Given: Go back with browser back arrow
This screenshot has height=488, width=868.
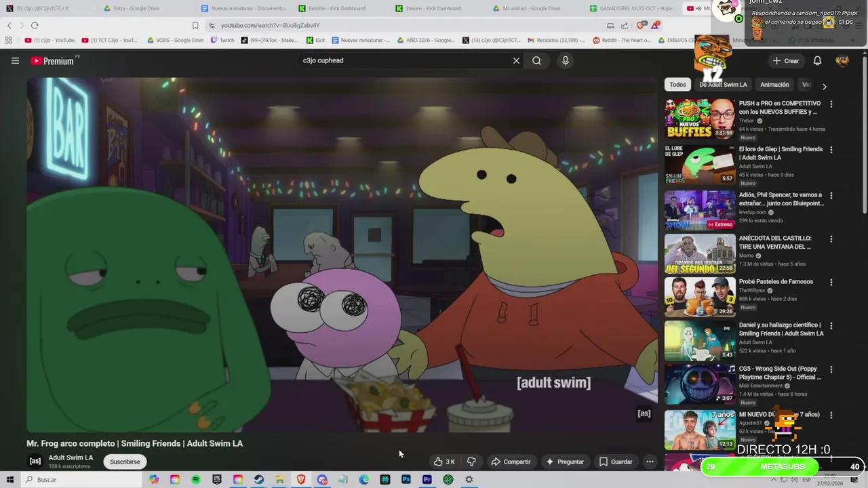Looking at the screenshot, I should click(x=9, y=25).
